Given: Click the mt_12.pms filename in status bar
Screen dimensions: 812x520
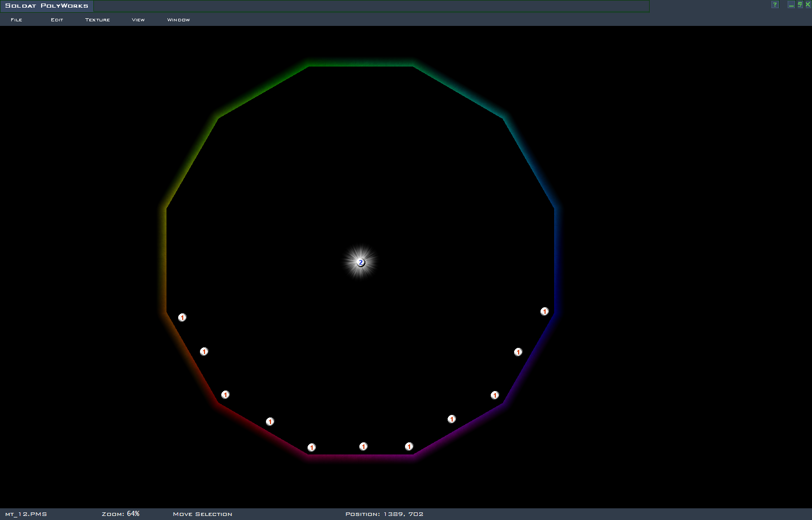Looking at the screenshot, I should [26, 514].
